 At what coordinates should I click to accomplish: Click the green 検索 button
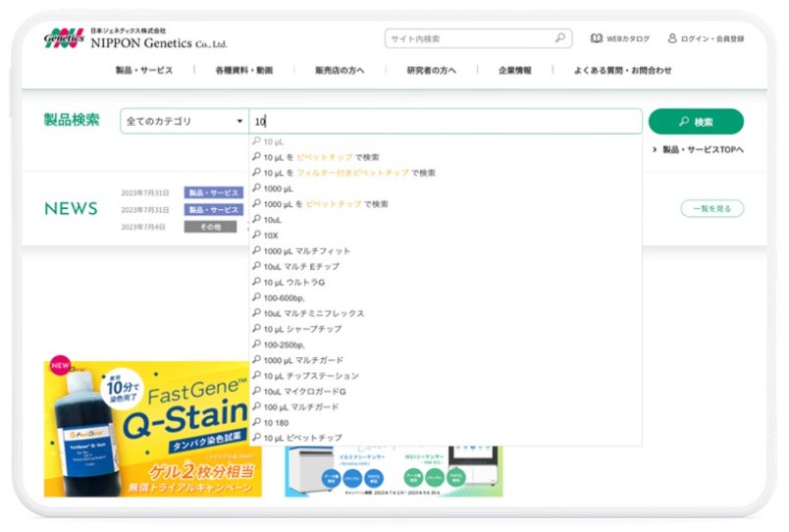(696, 122)
